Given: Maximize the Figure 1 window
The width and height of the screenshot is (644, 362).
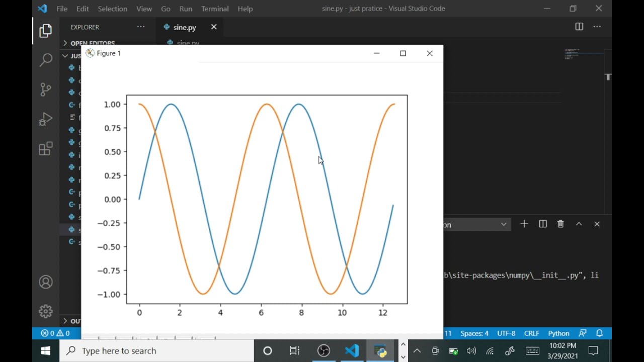Looking at the screenshot, I should pyautogui.click(x=403, y=53).
